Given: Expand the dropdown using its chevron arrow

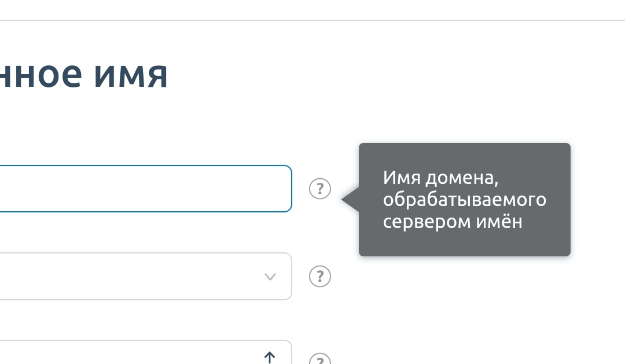Looking at the screenshot, I should point(270,277).
